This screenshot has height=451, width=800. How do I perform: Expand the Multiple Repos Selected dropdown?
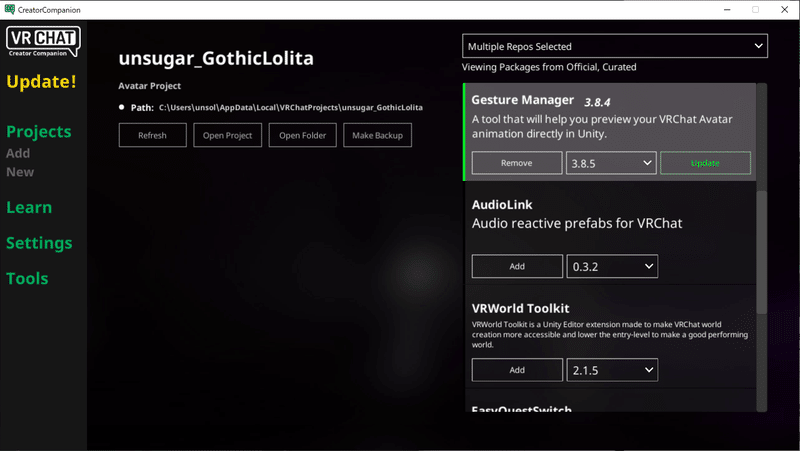point(615,46)
